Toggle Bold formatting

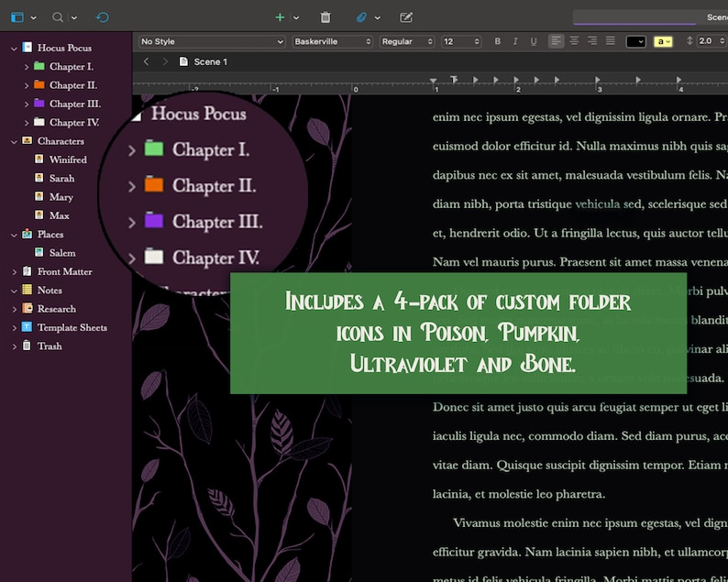tap(497, 41)
